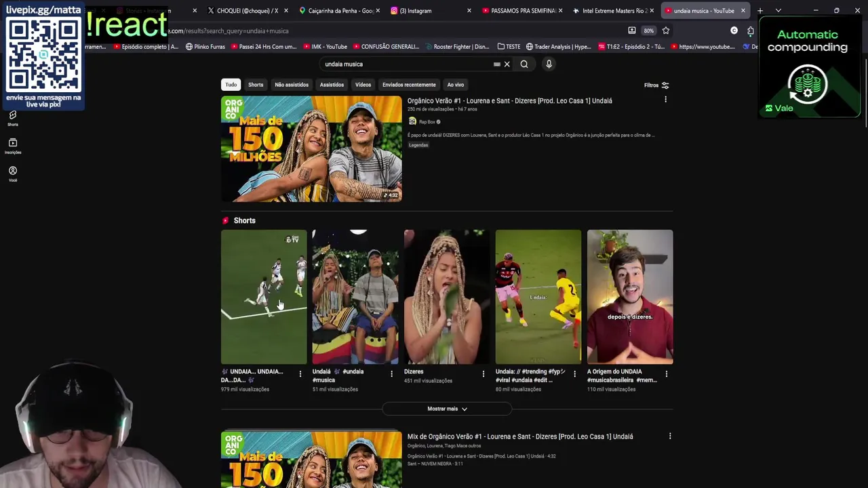
Task: Open the Filtros filter menu
Action: tap(656, 85)
